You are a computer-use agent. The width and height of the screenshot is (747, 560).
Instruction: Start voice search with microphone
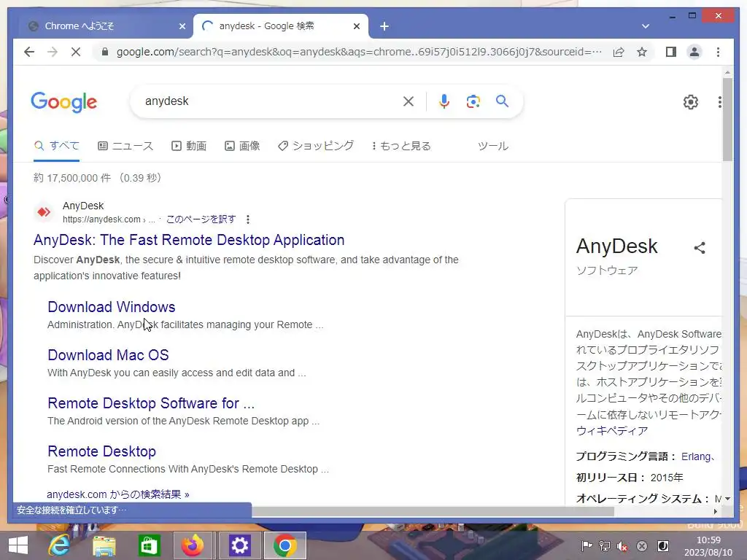click(444, 101)
